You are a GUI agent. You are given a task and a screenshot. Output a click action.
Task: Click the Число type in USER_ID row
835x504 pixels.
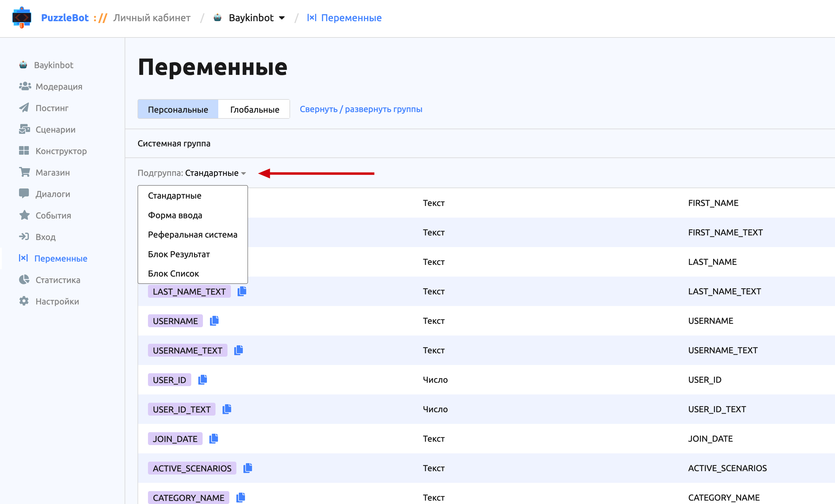(x=435, y=380)
